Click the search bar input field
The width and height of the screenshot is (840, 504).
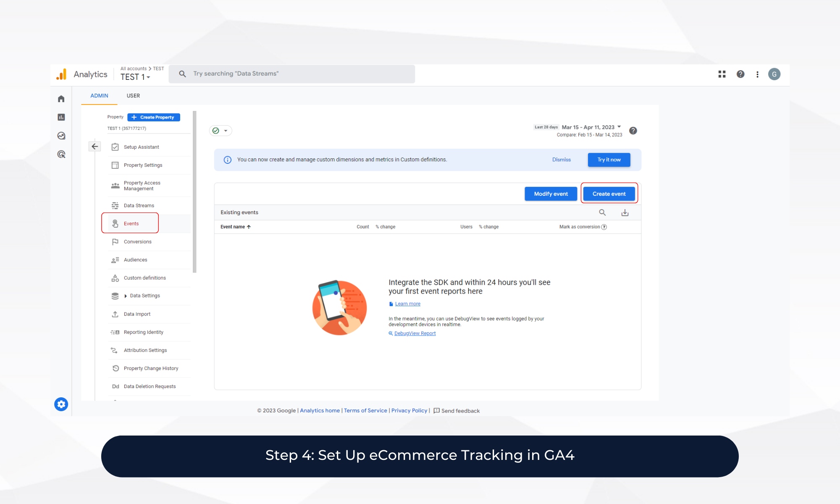point(294,74)
